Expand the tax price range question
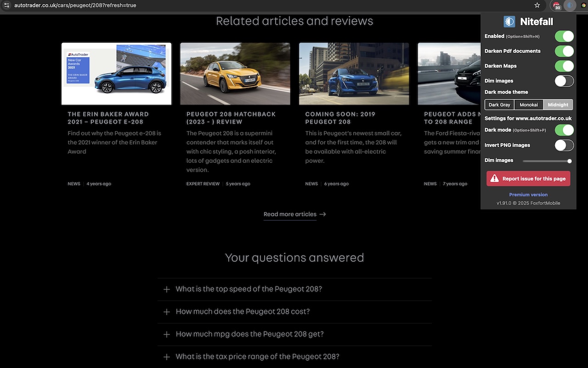 tap(257, 357)
